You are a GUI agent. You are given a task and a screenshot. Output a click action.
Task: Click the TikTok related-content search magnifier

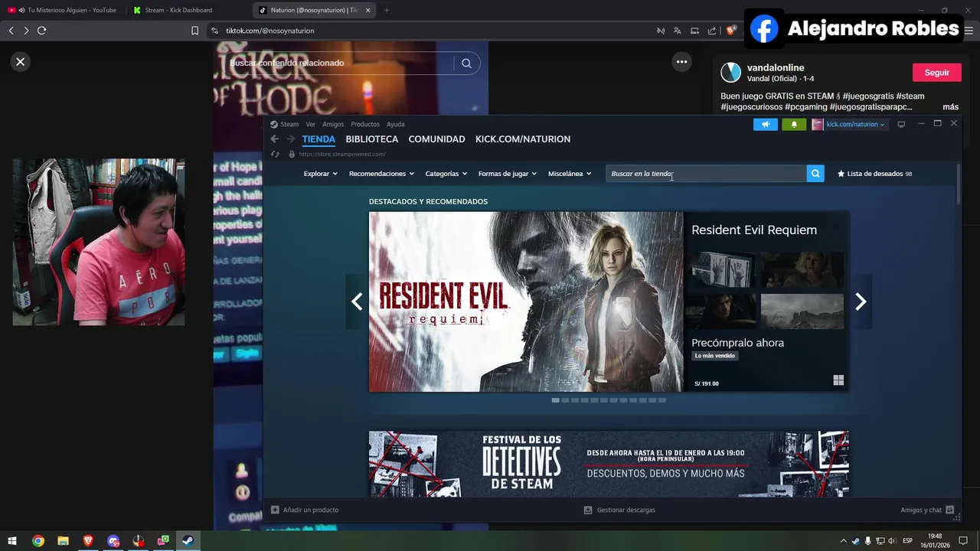click(466, 64)
